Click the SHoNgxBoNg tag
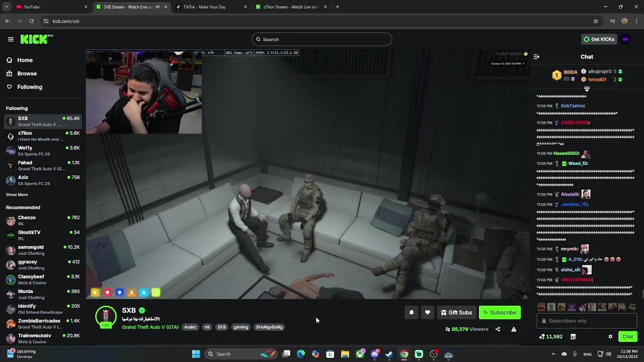The image size is (644, 362). pyautogui.click(x=269, y=327)
